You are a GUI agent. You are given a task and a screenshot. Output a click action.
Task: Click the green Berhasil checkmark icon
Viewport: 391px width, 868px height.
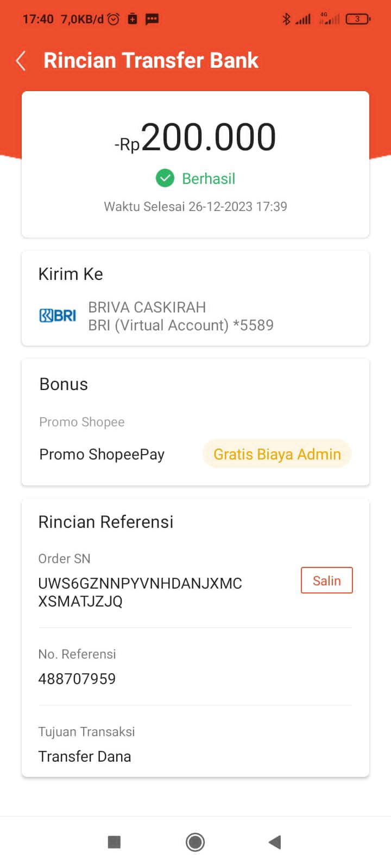[x=165, y=178]
